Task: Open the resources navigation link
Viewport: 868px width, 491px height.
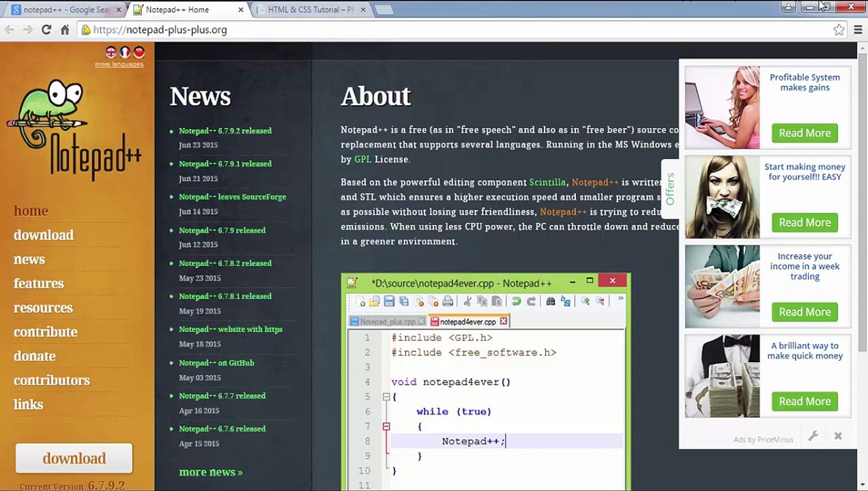Action: [43, 308]
